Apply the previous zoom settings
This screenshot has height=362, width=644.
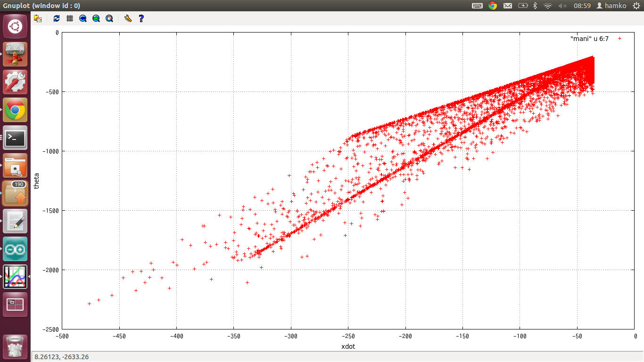(x=83, y=18)
